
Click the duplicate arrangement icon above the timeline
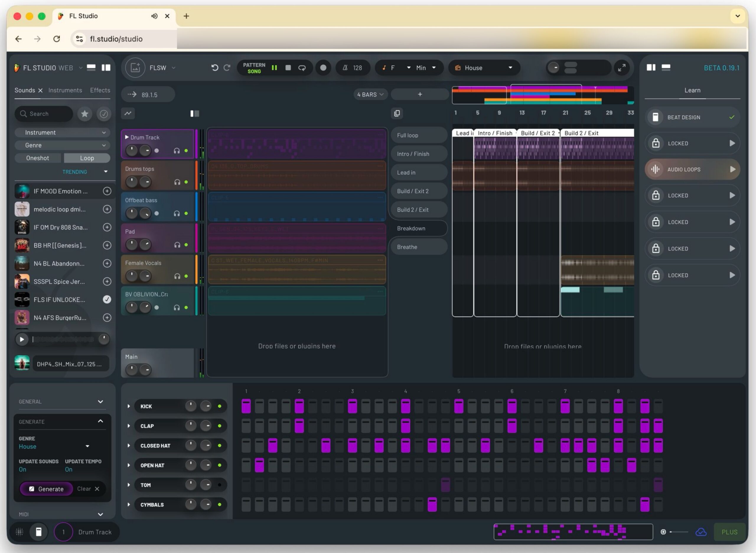click(397, 113)
